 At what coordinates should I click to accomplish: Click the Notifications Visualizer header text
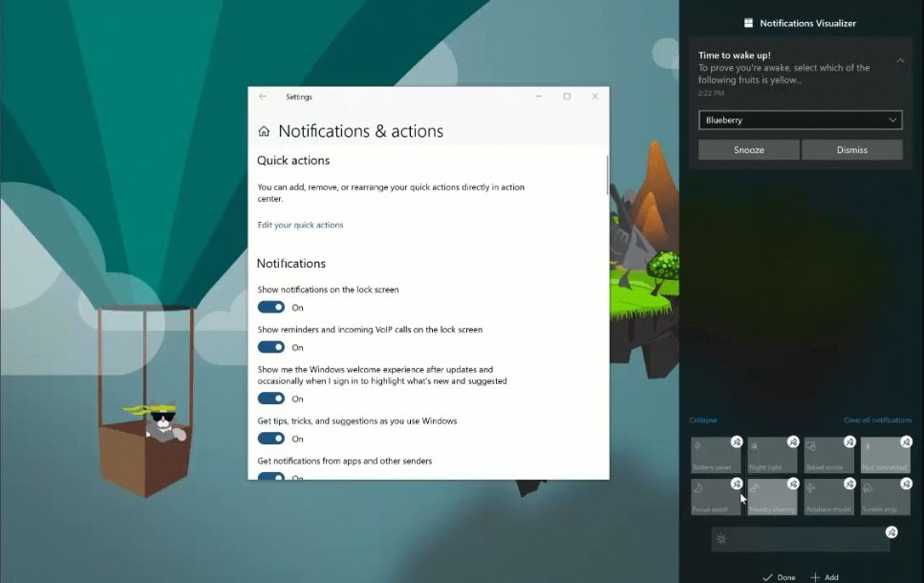pos(808,23)
